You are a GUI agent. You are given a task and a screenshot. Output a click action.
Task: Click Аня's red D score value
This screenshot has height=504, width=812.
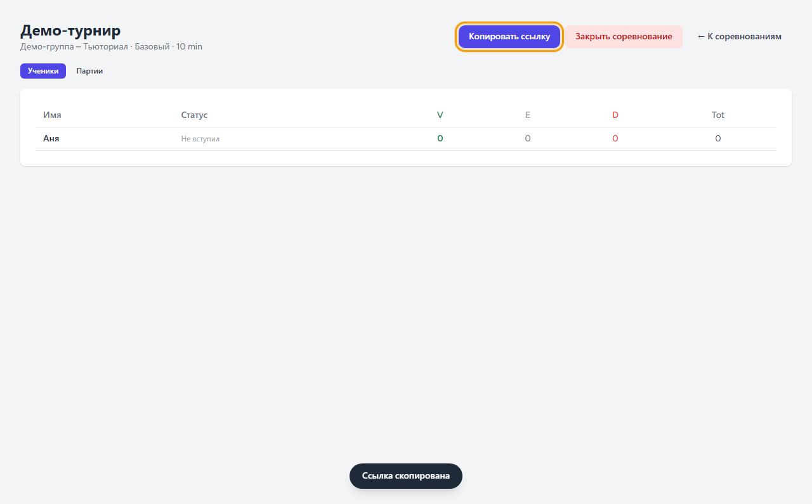click(x=615, y=138)
